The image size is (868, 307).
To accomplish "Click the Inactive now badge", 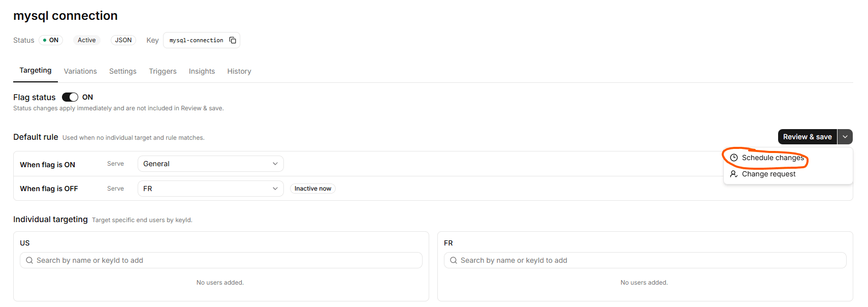I will tap(313, 189).
